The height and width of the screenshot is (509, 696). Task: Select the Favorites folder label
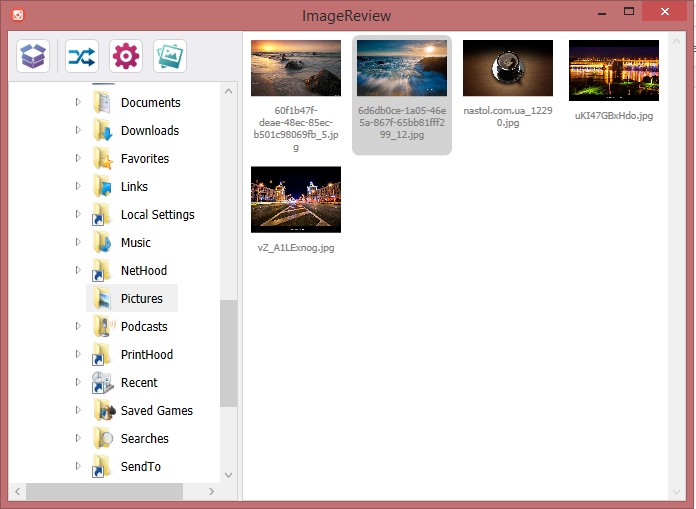pyautogui.click(x=145, y=158)
